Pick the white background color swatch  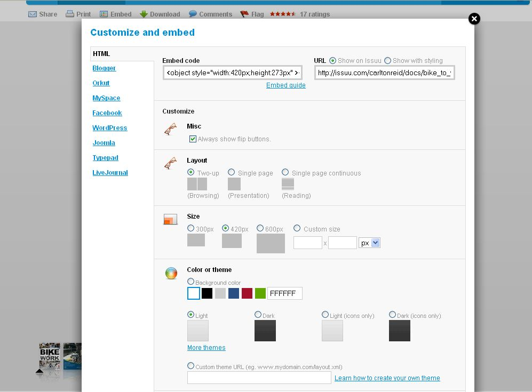click(x=193, y=293)
